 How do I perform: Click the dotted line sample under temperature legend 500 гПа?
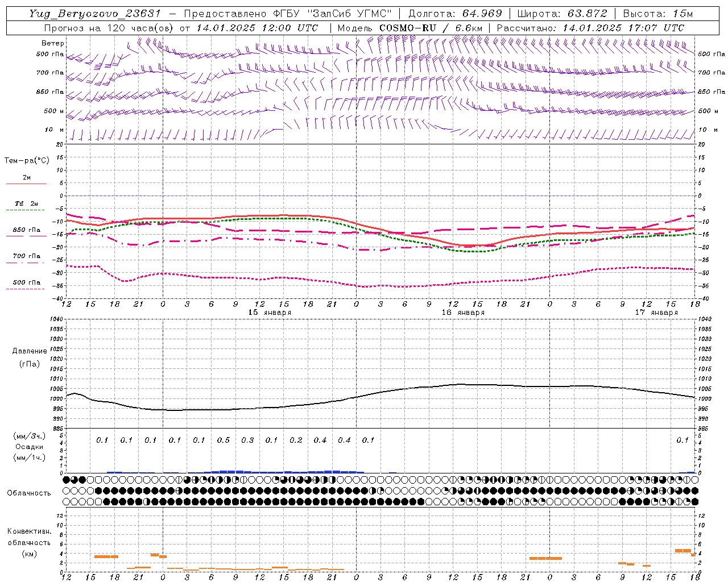point(26,289)
